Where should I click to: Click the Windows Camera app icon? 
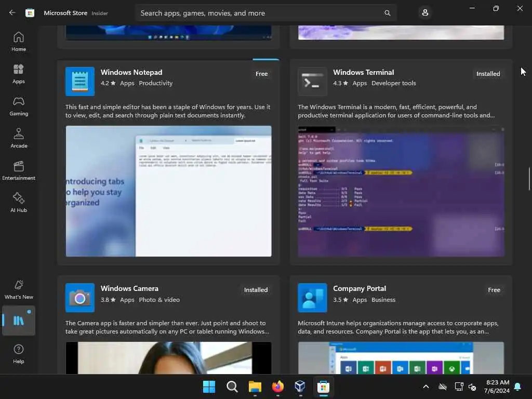click(x=80, y=298)
